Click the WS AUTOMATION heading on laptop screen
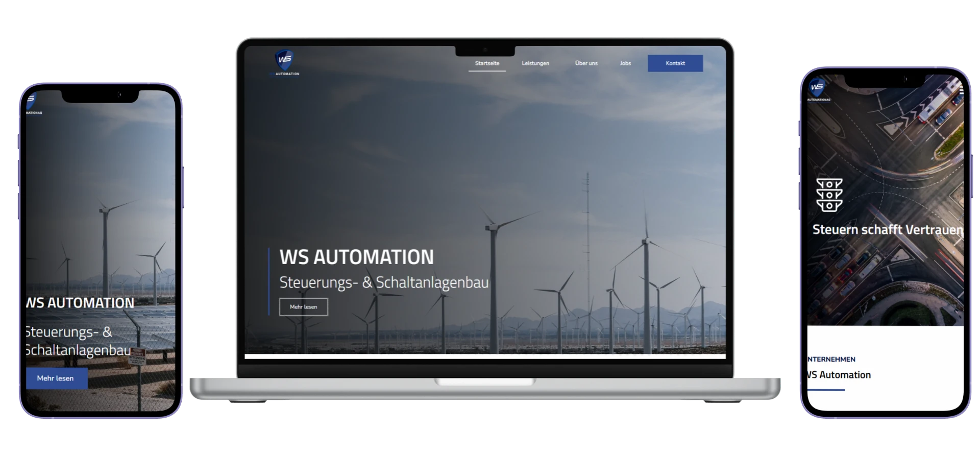This screenshot has height=454, width=980. (x=357, y=257)
